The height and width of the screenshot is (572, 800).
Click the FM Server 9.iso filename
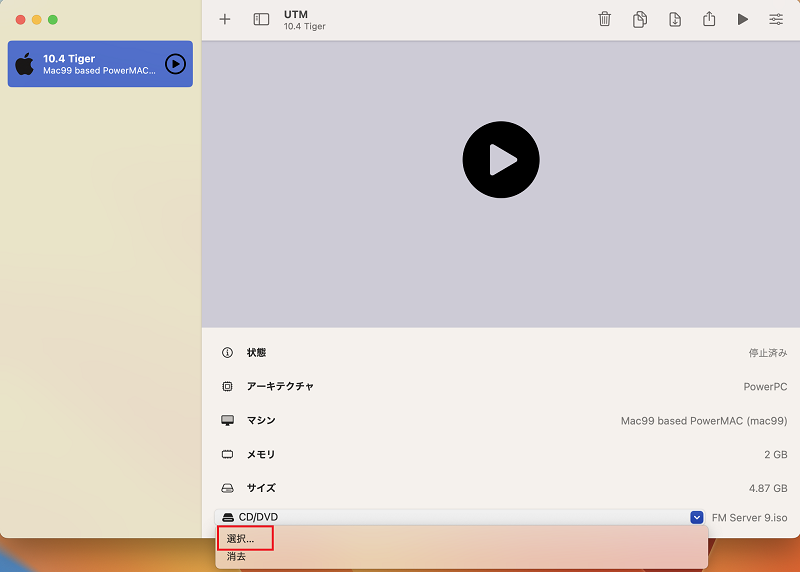click(749, 518)
